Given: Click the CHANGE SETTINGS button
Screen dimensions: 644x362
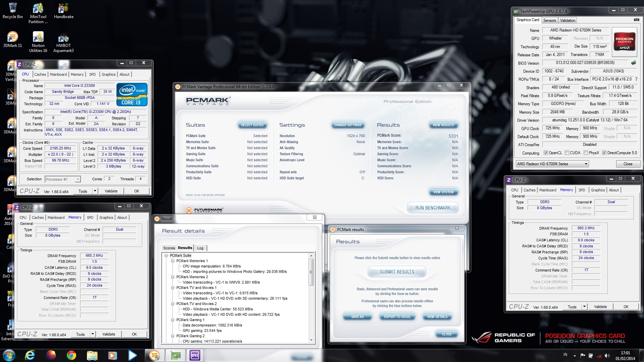Looking at the screenshot, I should pos(347,125).
